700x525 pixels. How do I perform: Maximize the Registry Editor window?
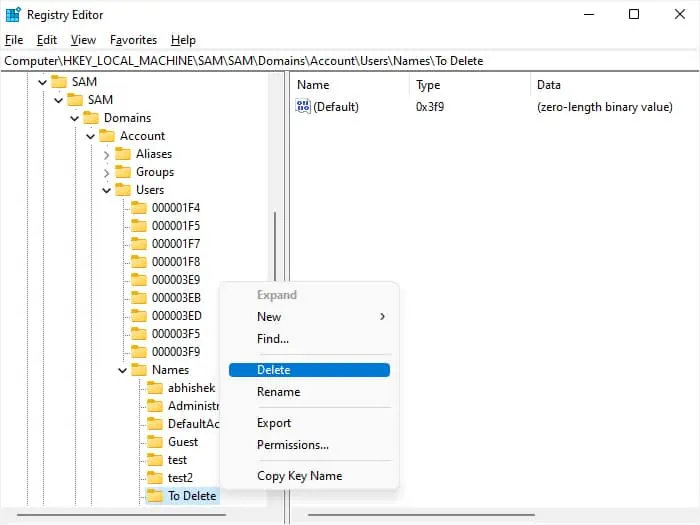(x=633, y=14)
